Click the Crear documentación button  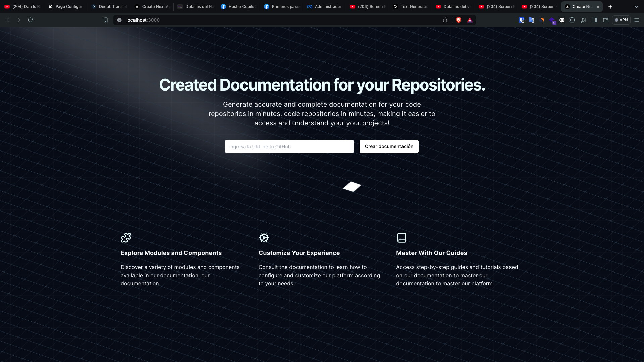pos(389,146)
